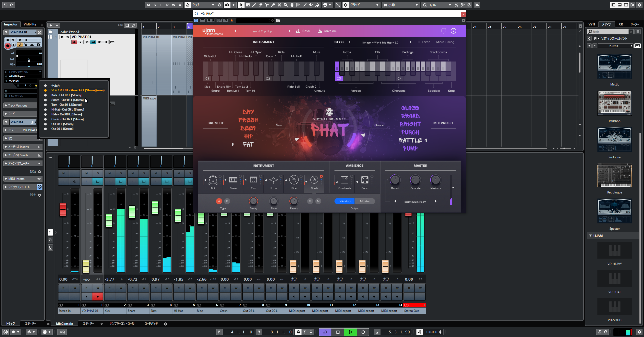The width and height of the screenshot is (644, 337).
Task: Select the Crash cymbal icon
Action: pyautogui.click(x=314, y=180)
